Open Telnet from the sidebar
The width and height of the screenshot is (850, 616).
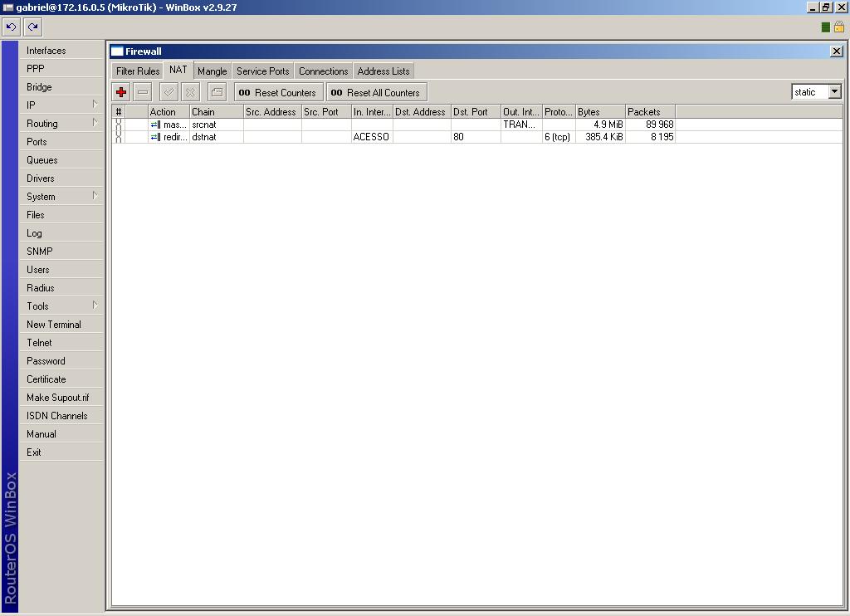click(x=61, y=342)
